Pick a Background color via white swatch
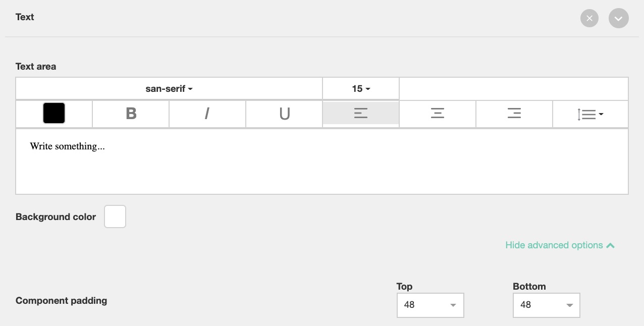The image size is (644, 326). [x=115, y=216]
